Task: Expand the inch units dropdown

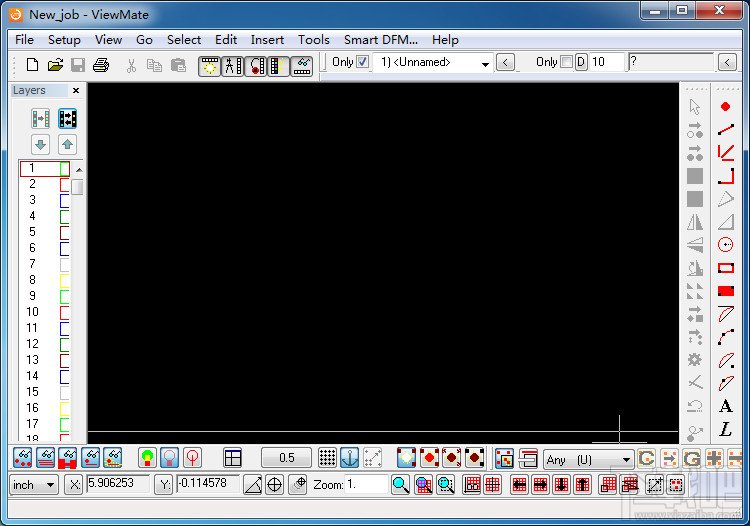Action: click(x=33, y=485)
